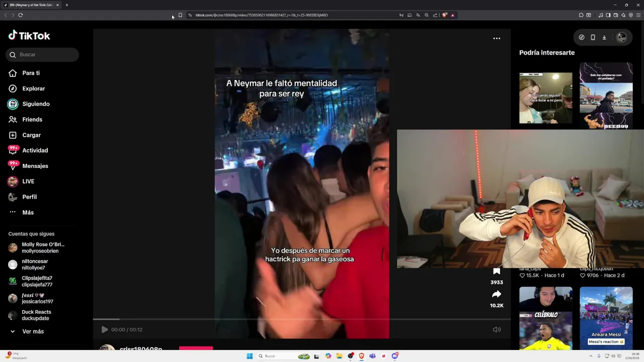The width and height of the screenshot is (644, 362).
Task: Reload the page in the browser
Action: 21,15
